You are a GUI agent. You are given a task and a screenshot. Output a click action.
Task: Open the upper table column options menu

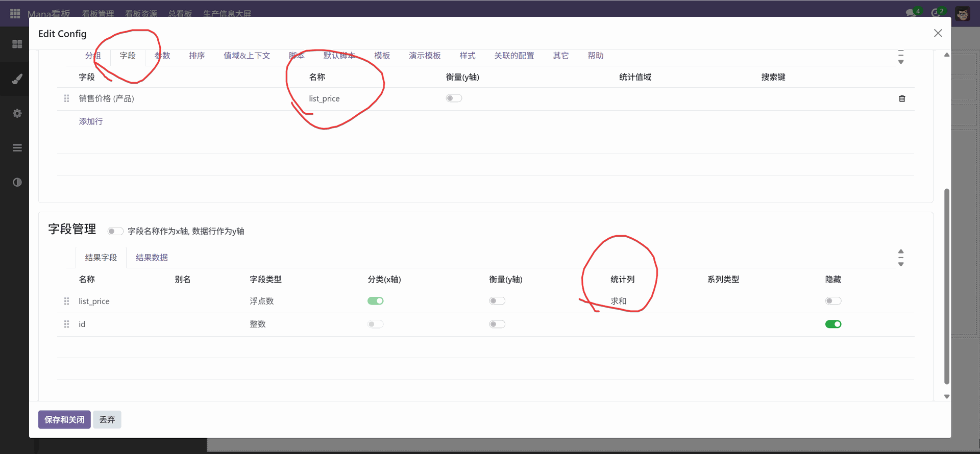coord(901,57)
